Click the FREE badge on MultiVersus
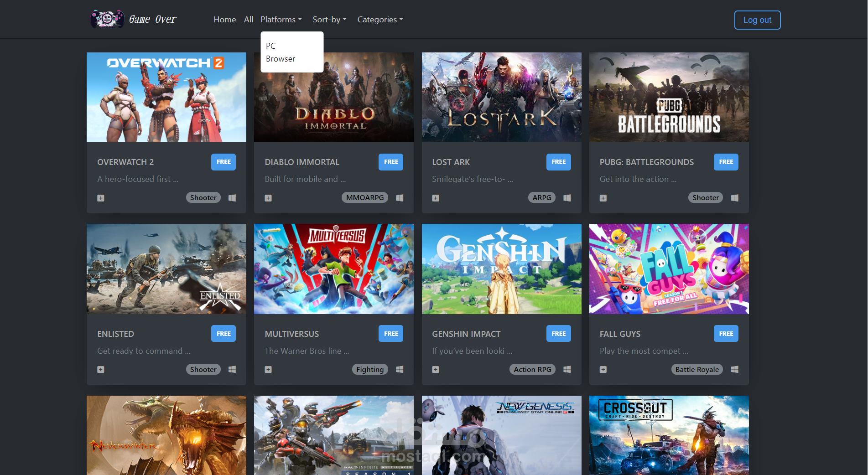 (391, 334)
